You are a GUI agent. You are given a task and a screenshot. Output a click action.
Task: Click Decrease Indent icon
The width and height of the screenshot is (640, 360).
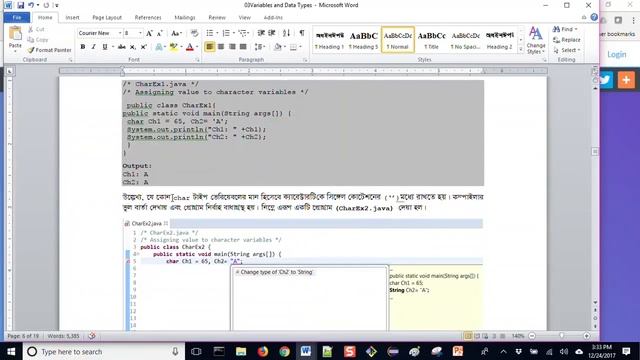click(261, 33)
